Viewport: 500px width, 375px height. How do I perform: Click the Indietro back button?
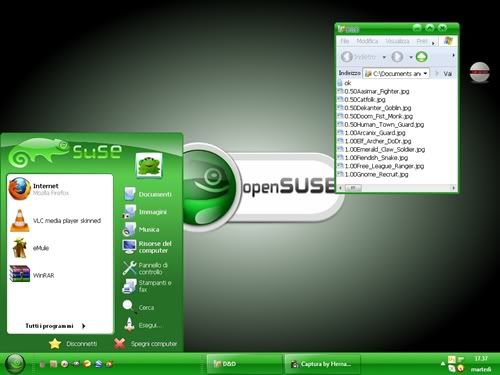(358, 57)
